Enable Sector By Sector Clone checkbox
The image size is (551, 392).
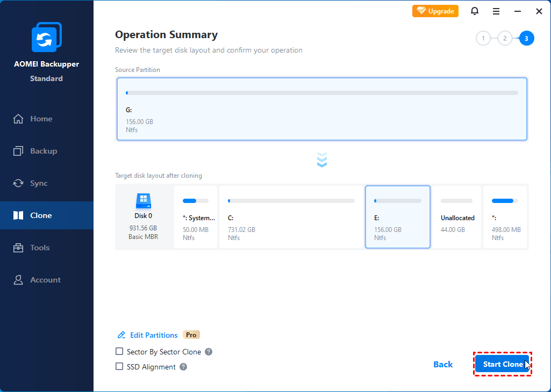coord(119,351)
